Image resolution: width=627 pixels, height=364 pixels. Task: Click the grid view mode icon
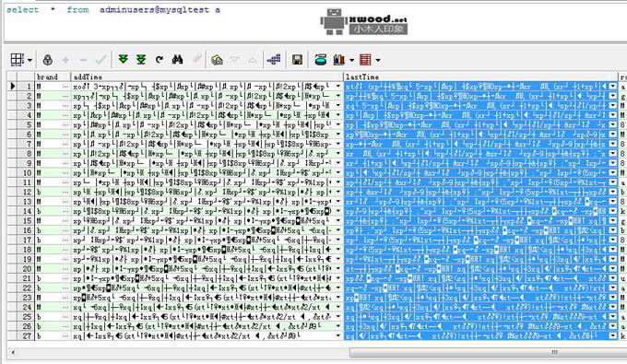(x=17, y=60)
